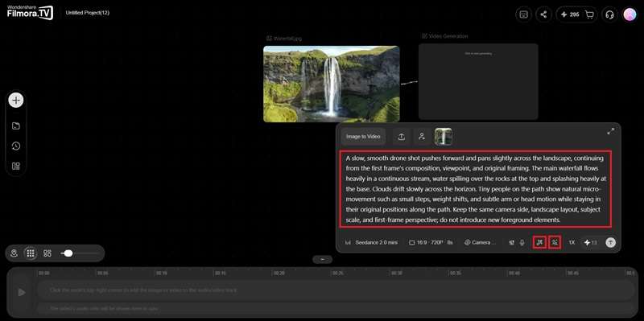Expand the prompt panel with the arrows icon

pyautogui.click(x=611, y=131)
